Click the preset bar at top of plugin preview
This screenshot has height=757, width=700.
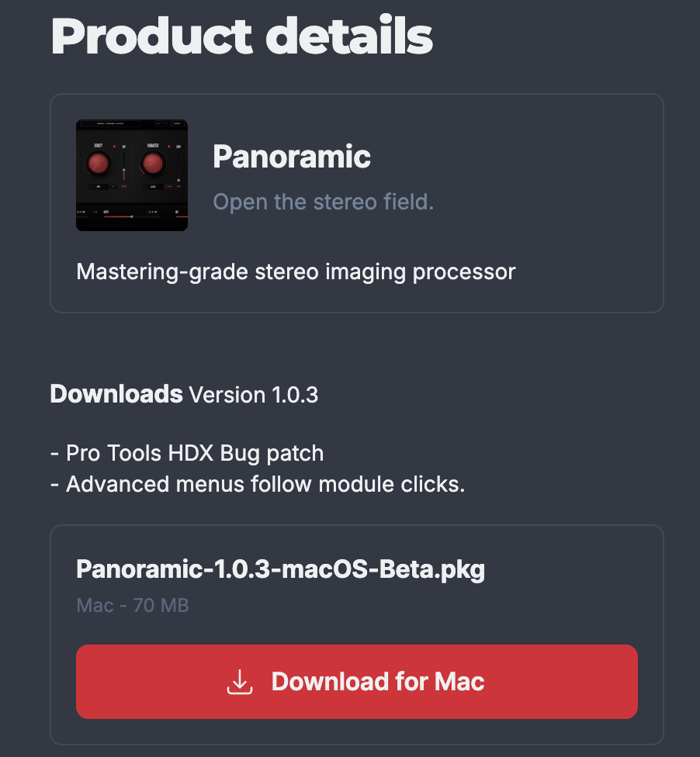[110, 123]
